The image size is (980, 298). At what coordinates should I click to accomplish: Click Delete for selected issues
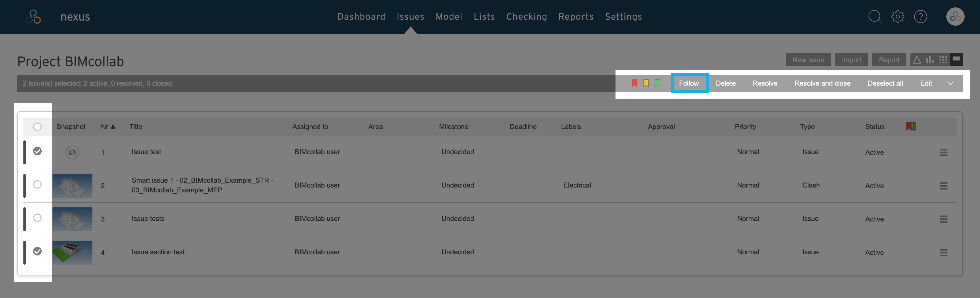726,83
